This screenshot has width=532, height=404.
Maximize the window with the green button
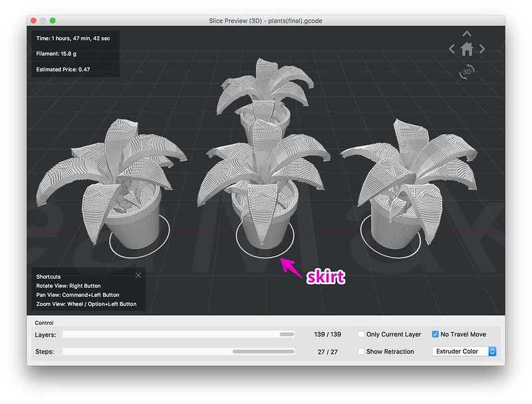(x=53, y=21)
